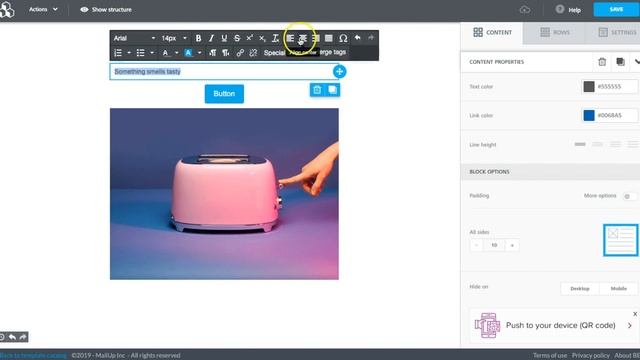Undo in the text editor toolbar

click(x=358, y=38)
